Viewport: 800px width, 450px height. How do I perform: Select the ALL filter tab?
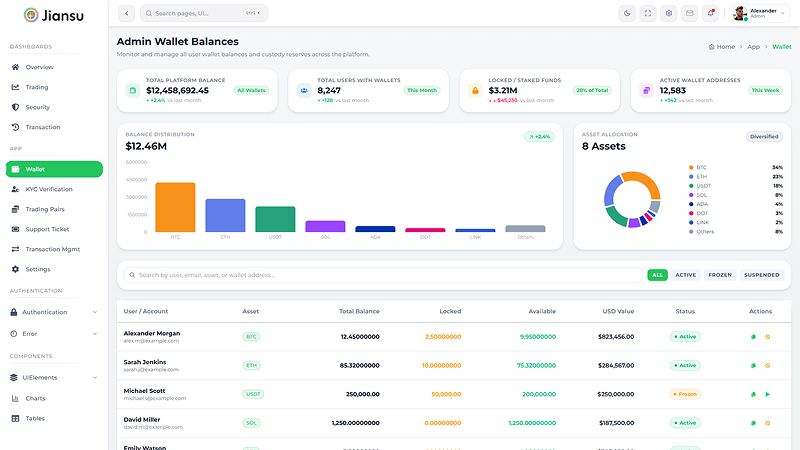(657, 275)
